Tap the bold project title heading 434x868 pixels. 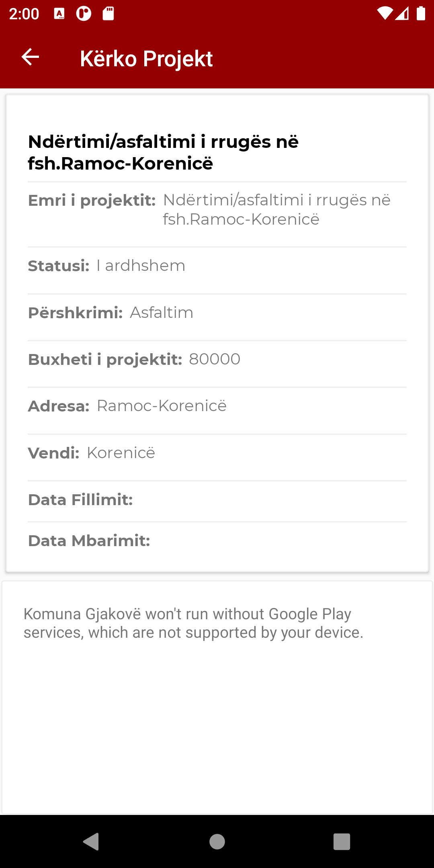[x=163, y=152]
